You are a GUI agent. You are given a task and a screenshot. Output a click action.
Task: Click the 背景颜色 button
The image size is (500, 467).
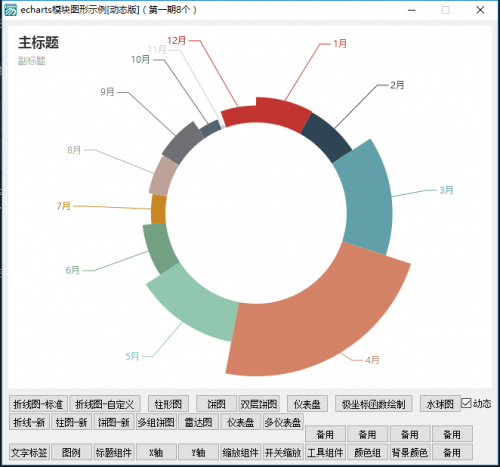(410, 452)
